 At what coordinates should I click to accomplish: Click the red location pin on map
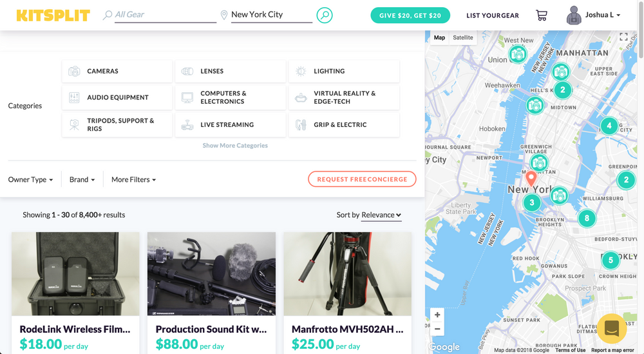coord(531,179)
